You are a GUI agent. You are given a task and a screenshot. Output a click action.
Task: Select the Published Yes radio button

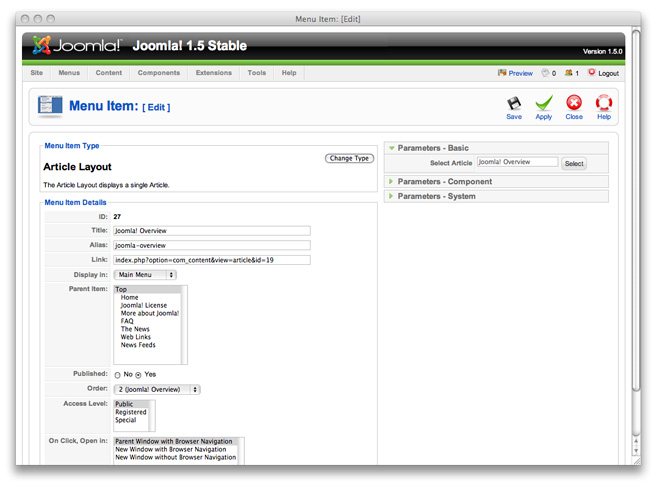coord(139,375)
